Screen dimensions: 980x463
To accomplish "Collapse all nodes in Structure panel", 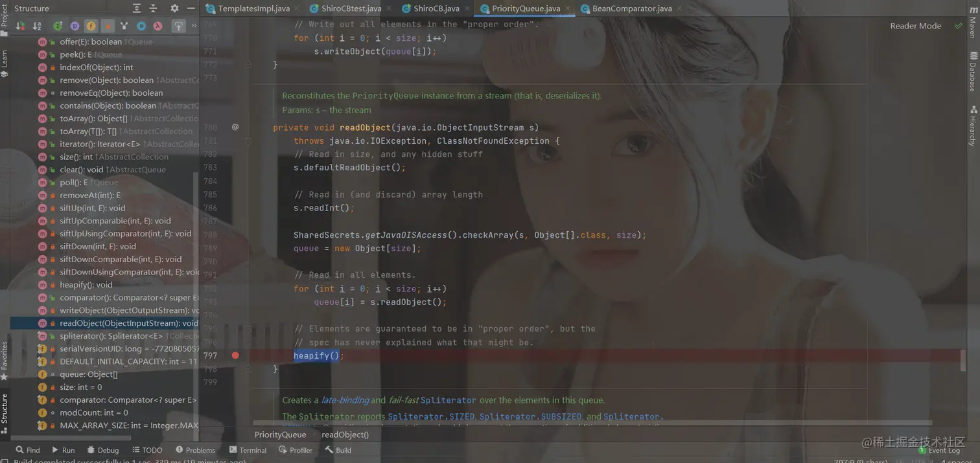I will click(x=153, y=8).
